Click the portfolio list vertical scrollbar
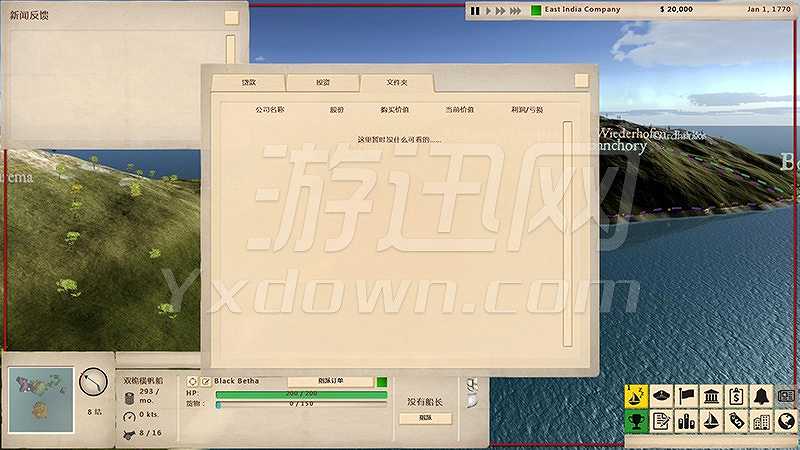This screenshot has width=800, height=450. point(568,234)
